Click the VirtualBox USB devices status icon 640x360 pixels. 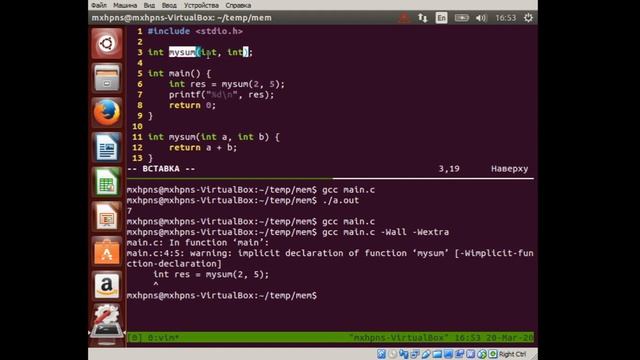(x=426, y=354)
